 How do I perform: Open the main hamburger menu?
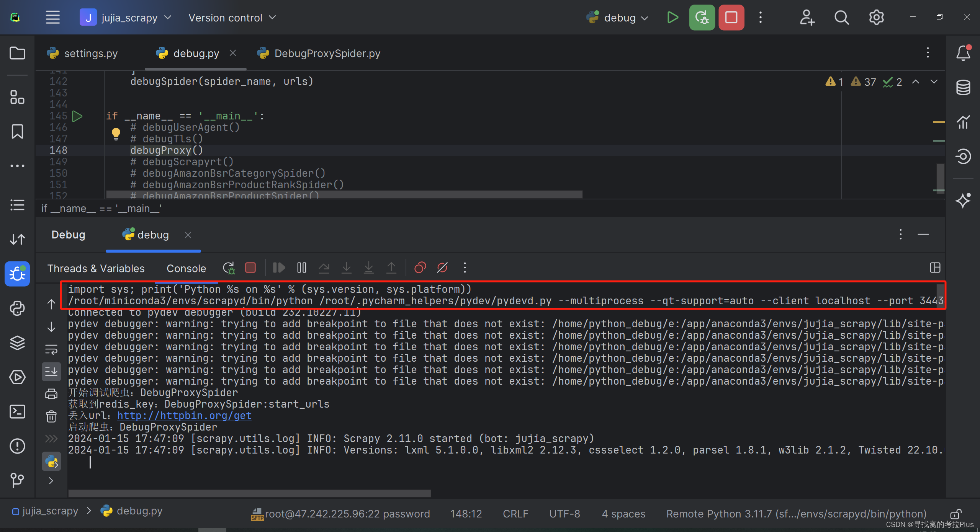[x=52, y=18]
